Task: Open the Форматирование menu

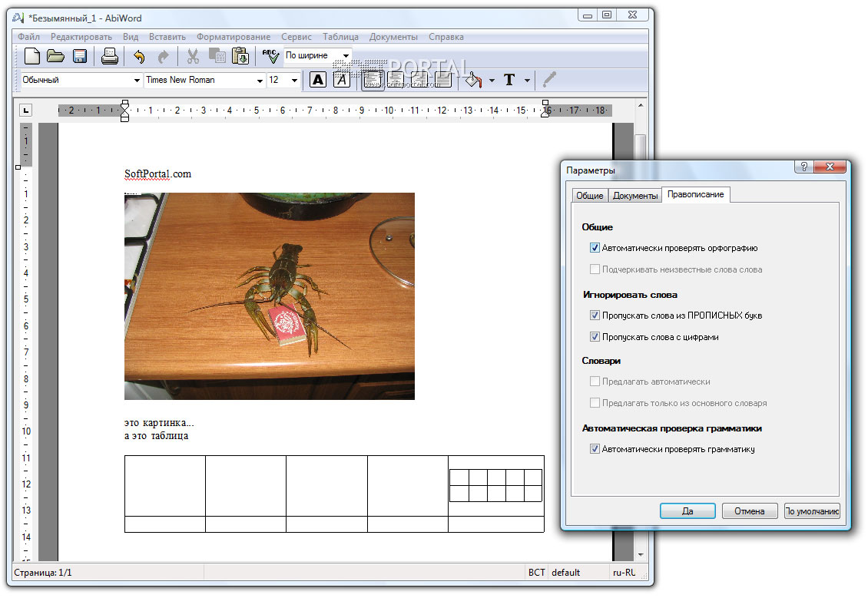Action: pyautogui.click(x=234, y=37)
